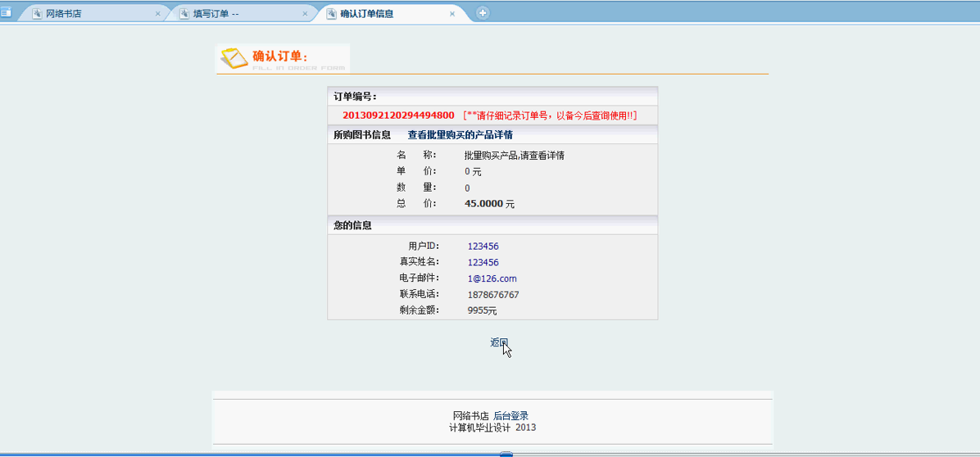Click the 所购图书信息 header label
The width and height of the screenshot is (980, 457).
[x=362, y=135]
